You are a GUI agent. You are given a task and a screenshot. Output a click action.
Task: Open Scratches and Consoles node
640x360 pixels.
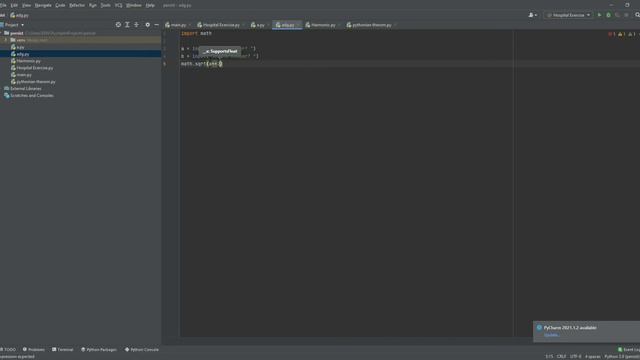point(32,96)
